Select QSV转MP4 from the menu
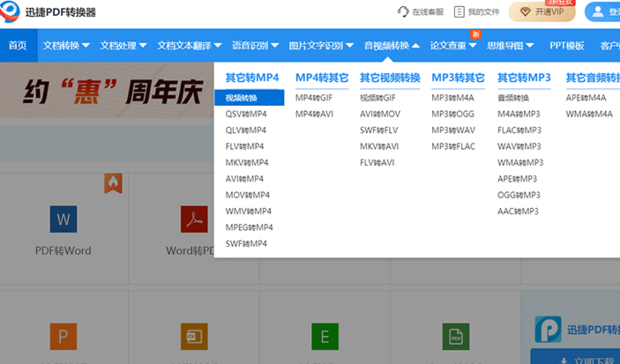 (246, 114)
